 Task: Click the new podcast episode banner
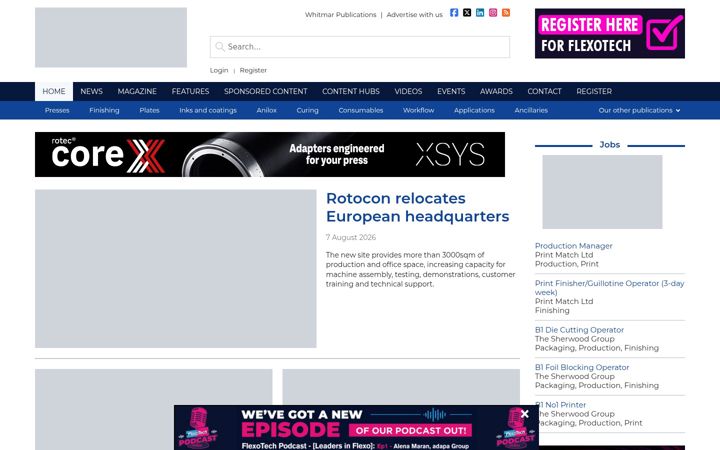pyautogui.click(x=356, y=428)
